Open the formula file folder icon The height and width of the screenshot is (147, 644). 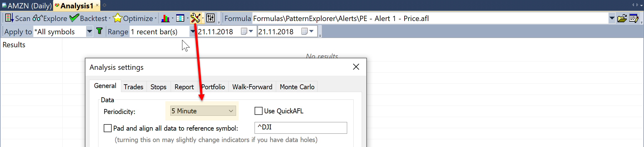coord(622,19)
